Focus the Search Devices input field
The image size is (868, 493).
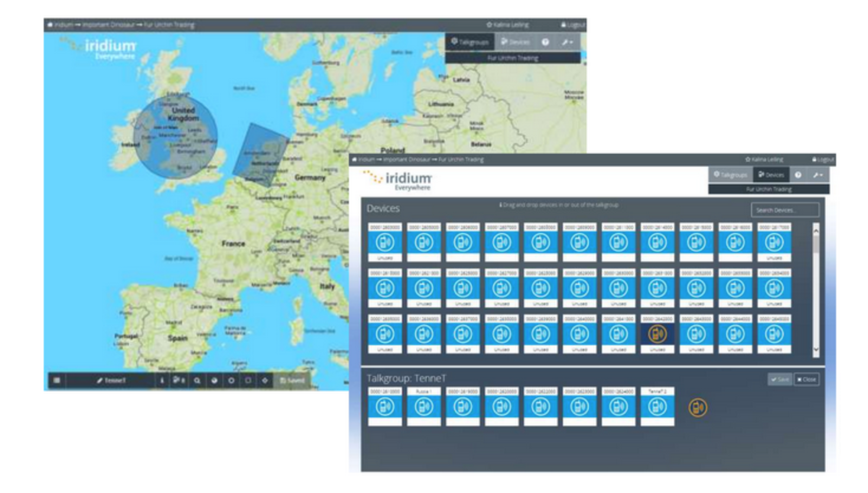coord(785,210)
